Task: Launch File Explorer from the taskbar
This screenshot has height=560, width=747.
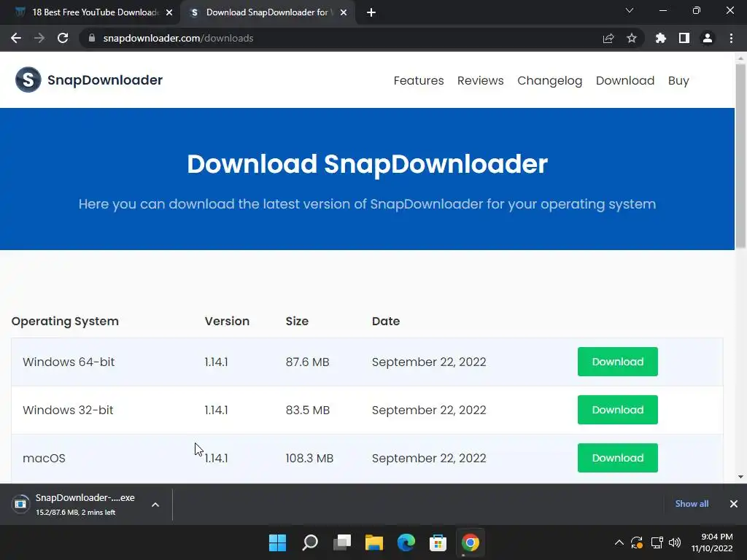Action: [374, 542]
